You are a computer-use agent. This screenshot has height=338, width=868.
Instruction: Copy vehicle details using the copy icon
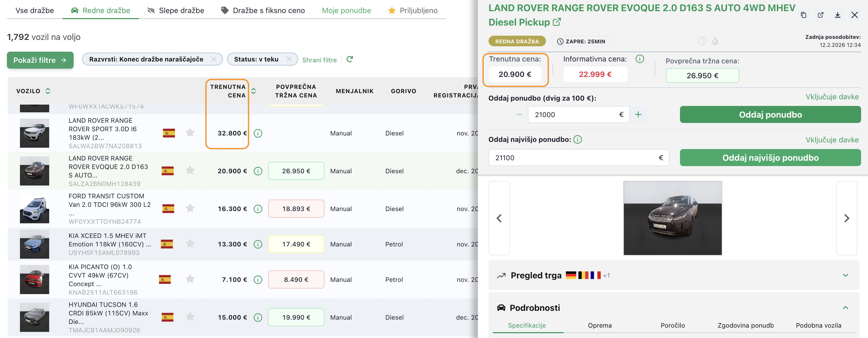click(803, 15)
